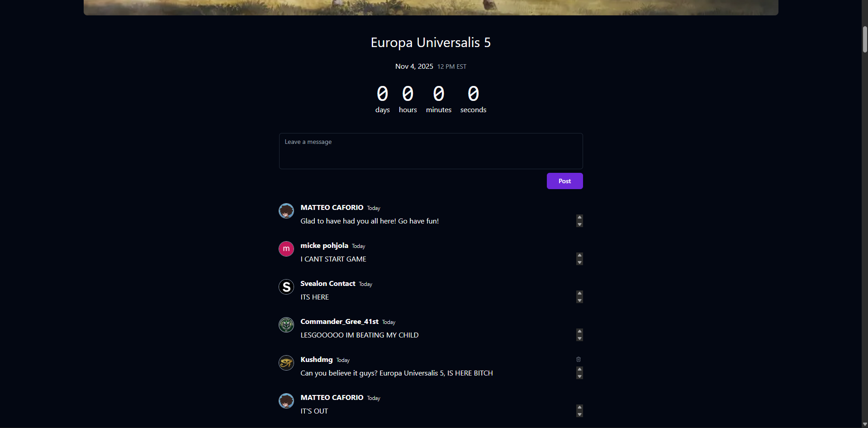This screenshot has width=868, height=428.
Task: Toggle the downvote on MATTEO CAFORIO's first message
Action: tap(579, 224)
